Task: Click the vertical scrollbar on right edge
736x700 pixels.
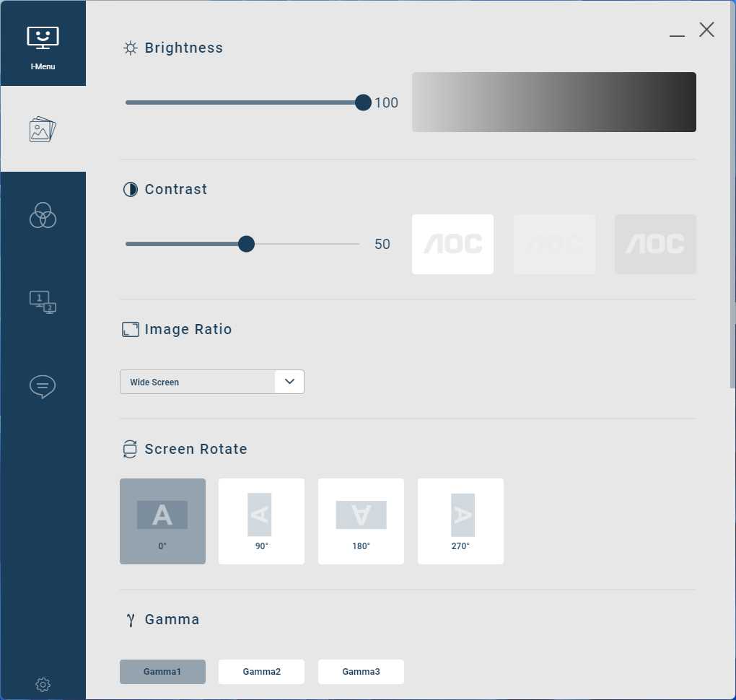Action: (732, 194)
